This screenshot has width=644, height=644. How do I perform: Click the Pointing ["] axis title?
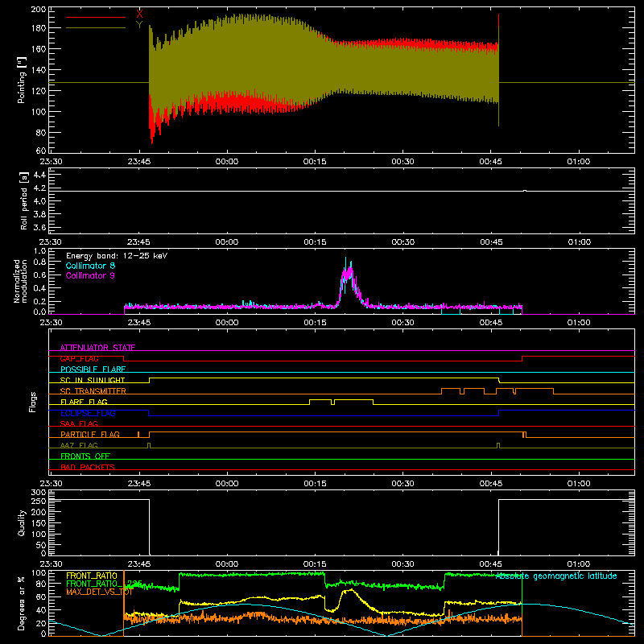tap(22, 80)
